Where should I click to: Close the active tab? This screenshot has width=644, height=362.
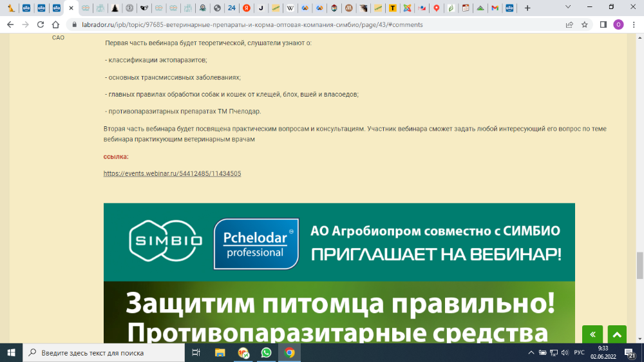[x=71, y=8]
